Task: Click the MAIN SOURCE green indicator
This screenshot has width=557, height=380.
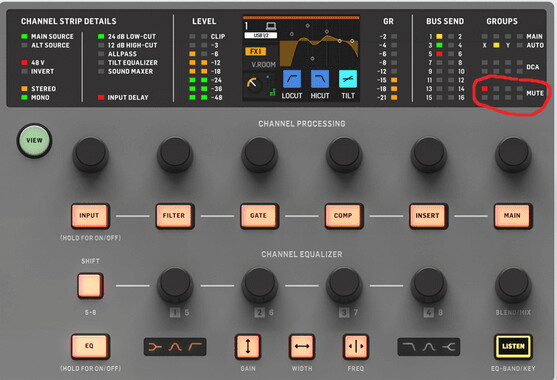Action: click(x=24, y=36)
